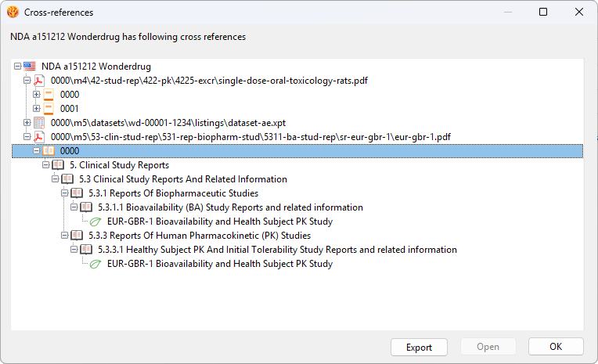Collapse the 5.3 Clinical Study Reports node

point(55,179)
